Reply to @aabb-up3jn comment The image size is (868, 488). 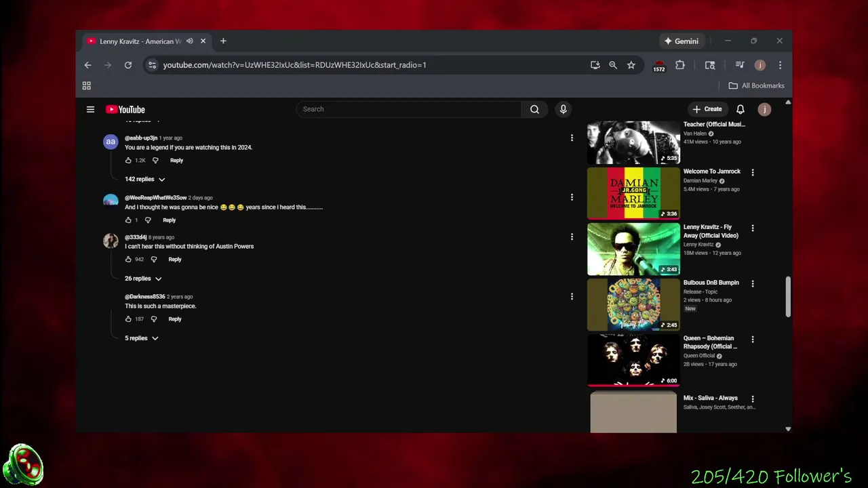point(176,161)
